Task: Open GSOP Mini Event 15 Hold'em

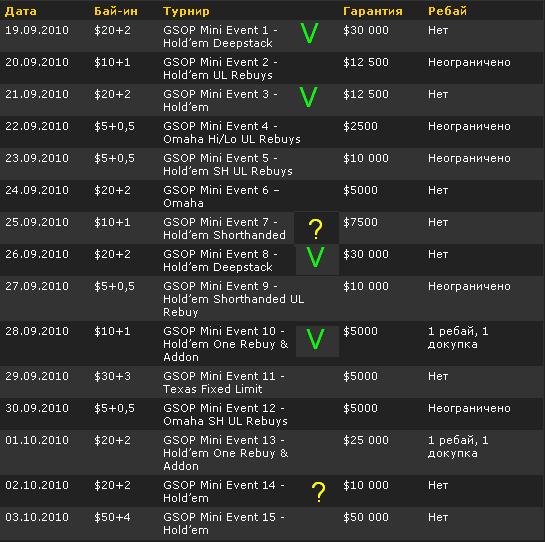Action: tap(224, 524)
